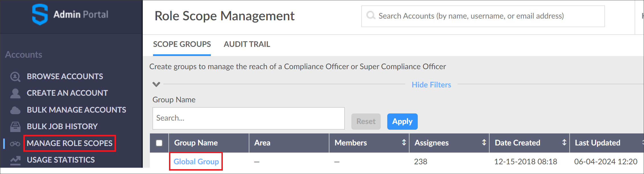Click the Manage Role Scopes glasses icon
Image resolution: width=644 pixels, height=174 pixels.
point(15,143)
